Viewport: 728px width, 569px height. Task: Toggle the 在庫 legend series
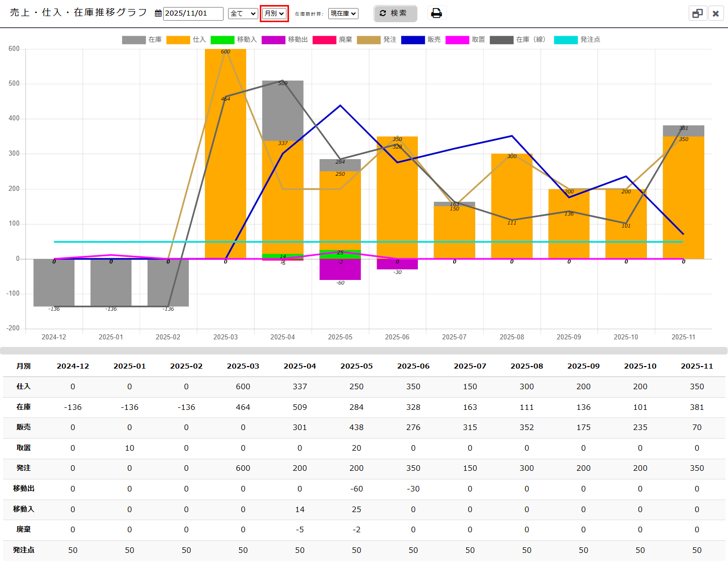pos(141,40)
